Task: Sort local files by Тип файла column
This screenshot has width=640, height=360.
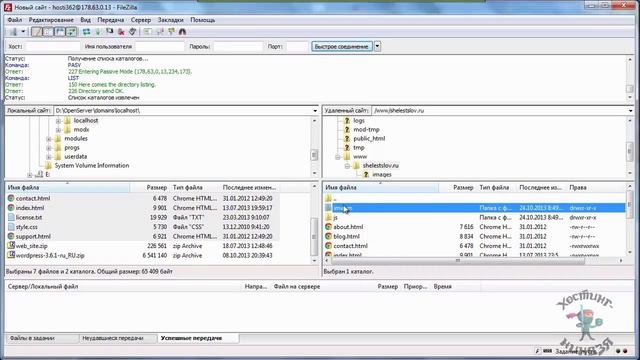Action: (187, 188)
